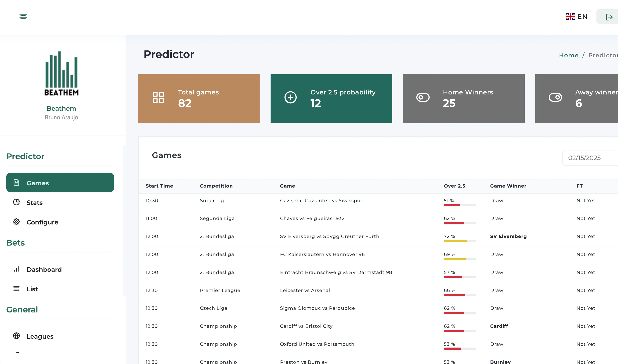Screen dimensions: 618x364
Task: Open the List menu item
Action: (x=32, y=289)
